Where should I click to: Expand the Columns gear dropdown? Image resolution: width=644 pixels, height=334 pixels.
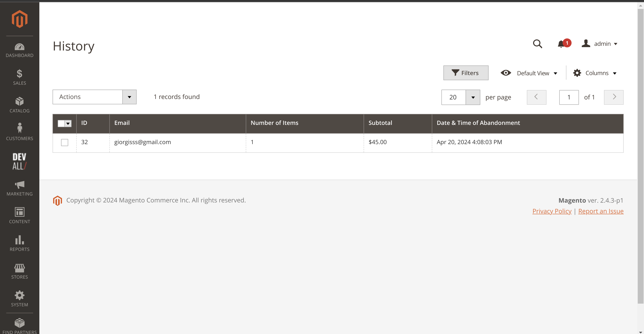tap(595, 73)
